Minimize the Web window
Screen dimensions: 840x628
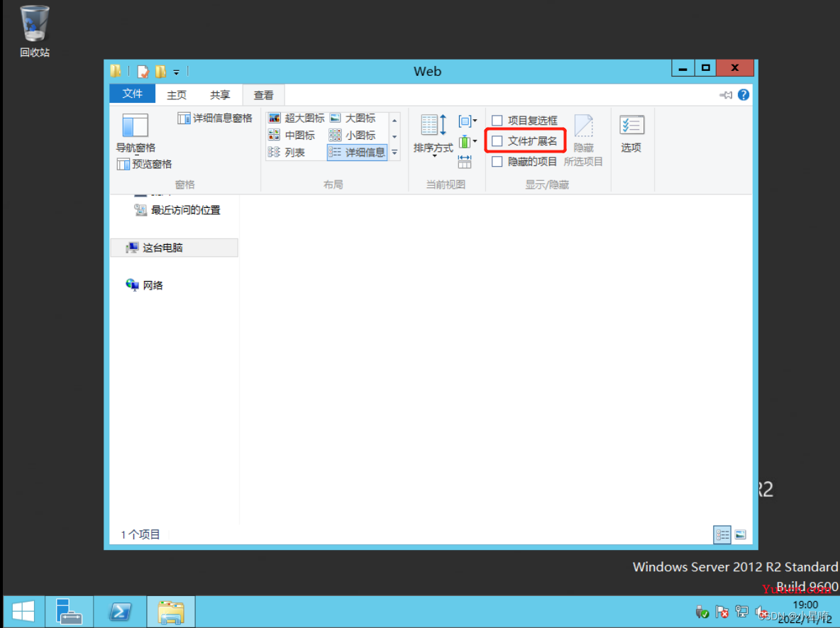(683, 68)
